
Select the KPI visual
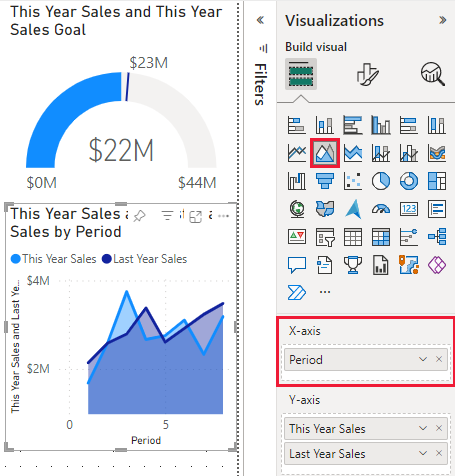[296, 237]
